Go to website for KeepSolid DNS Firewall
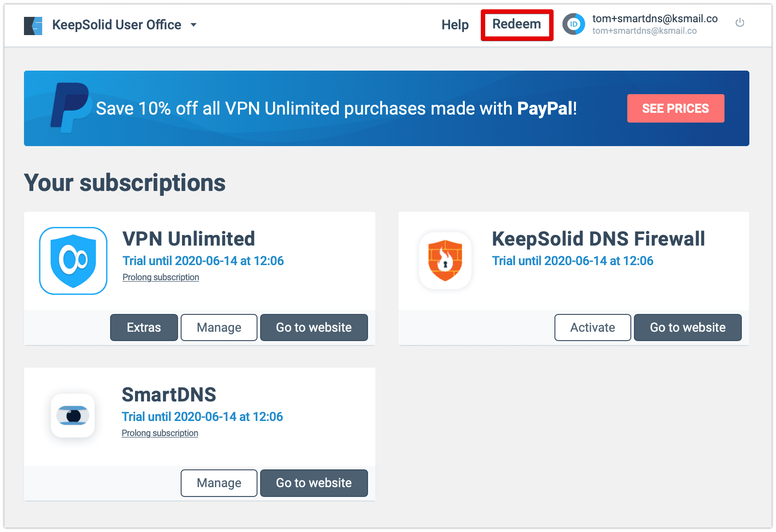This screenshot has height=532, width=776. (x=688, y=328)
